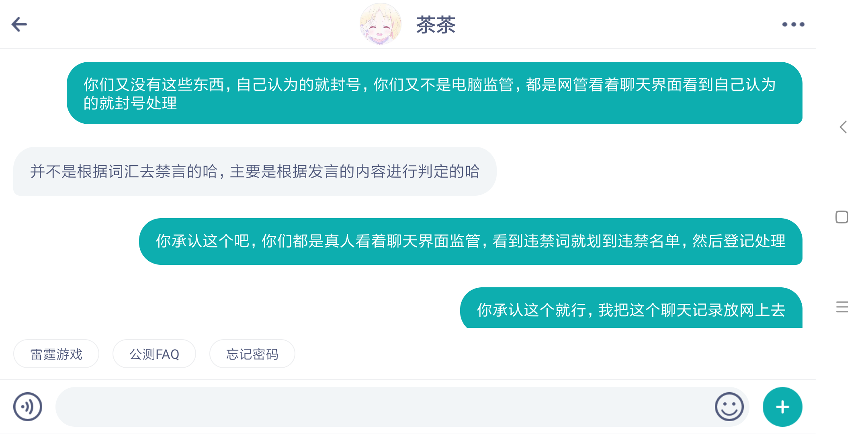Open the emoji picker smiley icon
This screenshot has height=434, width=868.
[729, 407]
